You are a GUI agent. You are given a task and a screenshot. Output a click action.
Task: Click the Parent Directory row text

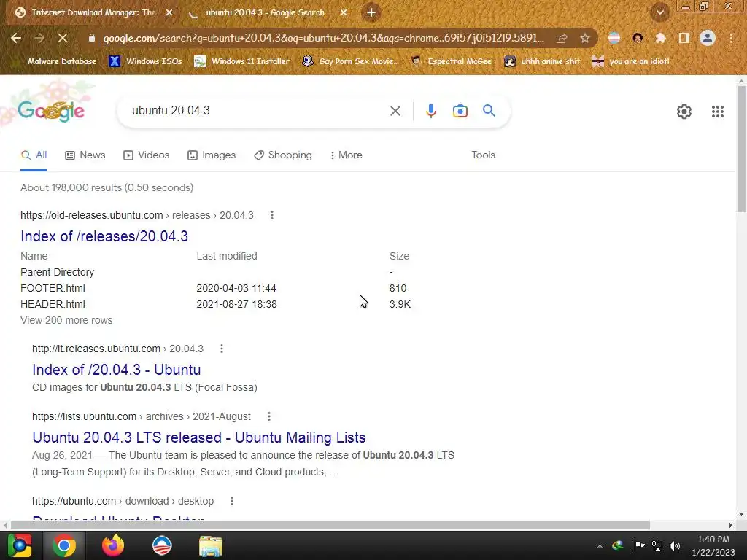[x=57, y=272]
